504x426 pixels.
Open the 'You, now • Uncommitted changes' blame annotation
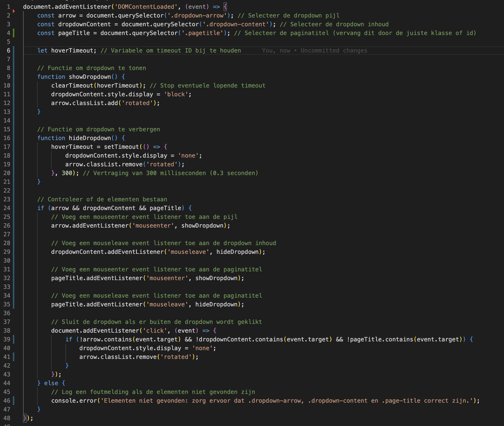(314, 50)
